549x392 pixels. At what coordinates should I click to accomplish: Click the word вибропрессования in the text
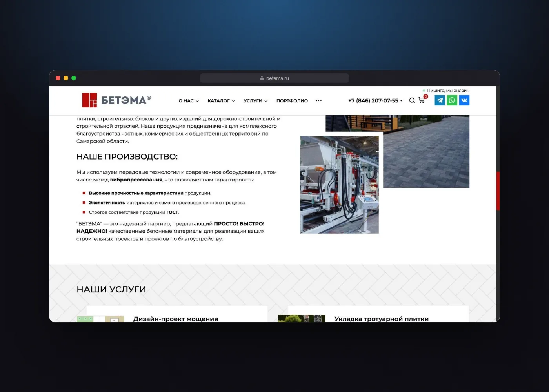[136, 180]
